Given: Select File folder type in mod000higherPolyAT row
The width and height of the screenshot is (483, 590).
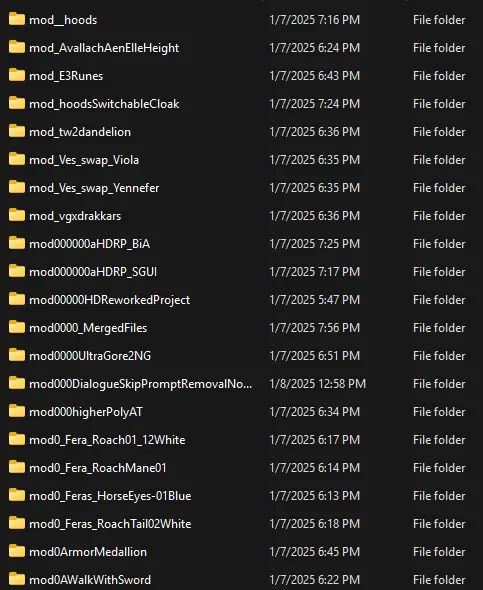Looking at the screenshot, I should pos(439,412).
